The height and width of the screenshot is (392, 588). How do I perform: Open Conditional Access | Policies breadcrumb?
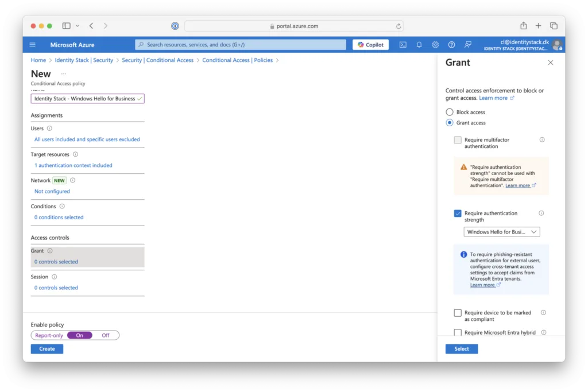click(x=237, y=60)
